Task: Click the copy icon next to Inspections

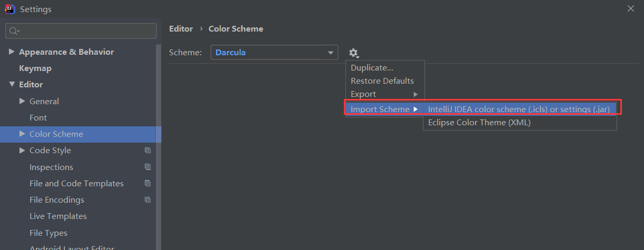Action: [147, 167]
